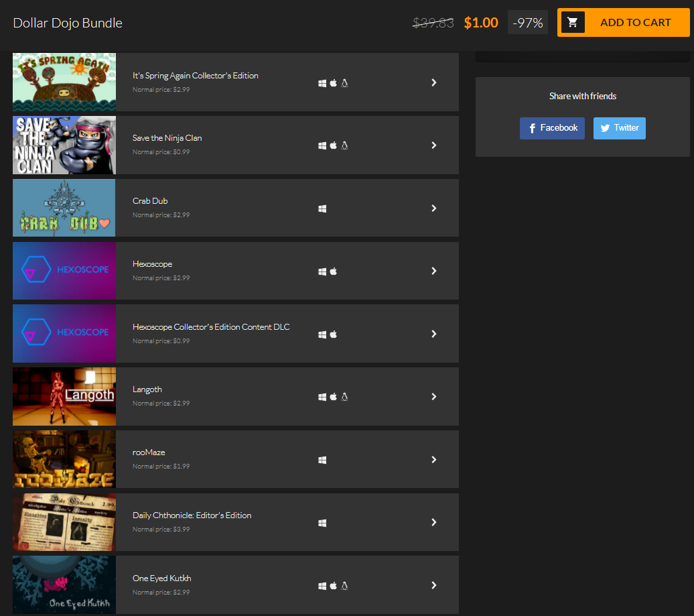Click Windows icon for One Eyed Kutkh
Viewport: 694px width, 616px height.
(x=322, y=586)
